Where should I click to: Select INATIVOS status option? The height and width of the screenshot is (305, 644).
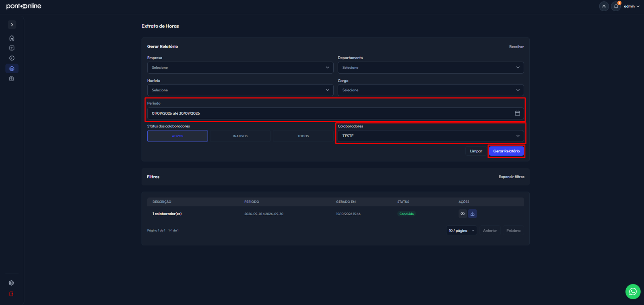pyautogui.click(x=240, y=136)
